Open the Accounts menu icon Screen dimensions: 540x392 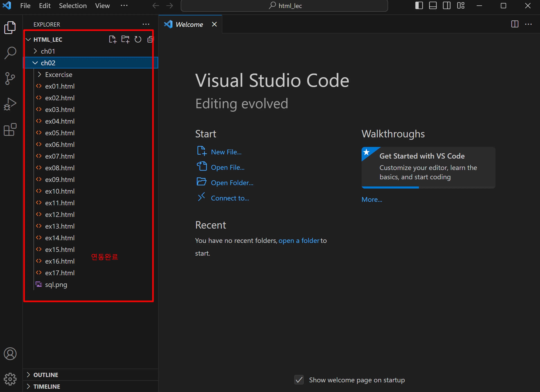[10, 354]
